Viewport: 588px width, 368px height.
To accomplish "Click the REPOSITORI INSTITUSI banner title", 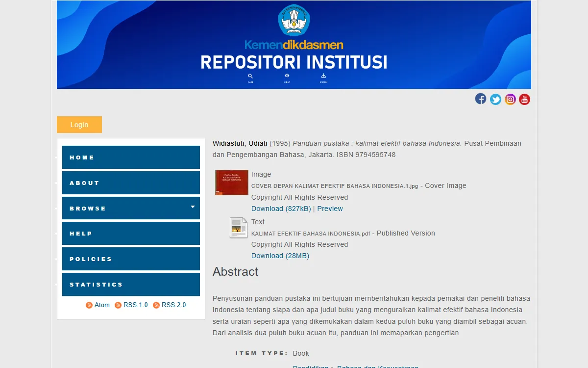I will point(294,62).
